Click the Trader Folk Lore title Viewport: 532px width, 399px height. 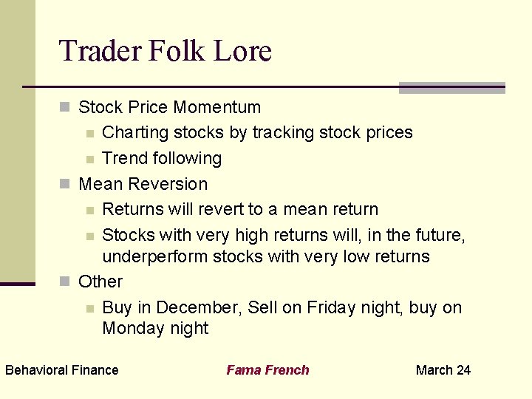(166, 50)
